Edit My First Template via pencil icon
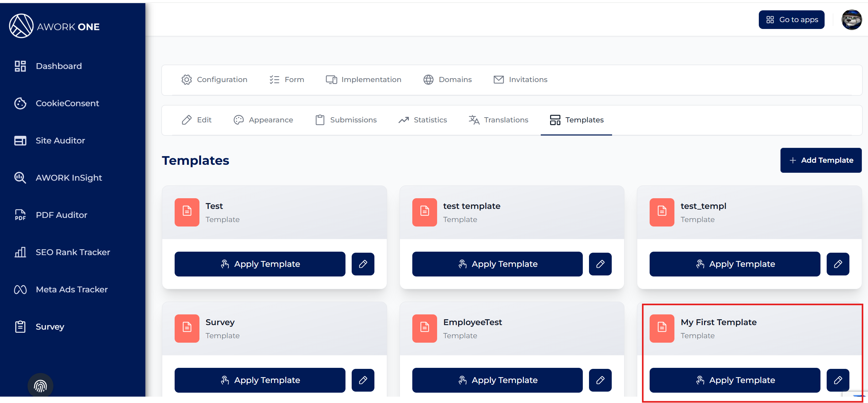This screenshot has height=403, width=868. [x=838, y=380]
